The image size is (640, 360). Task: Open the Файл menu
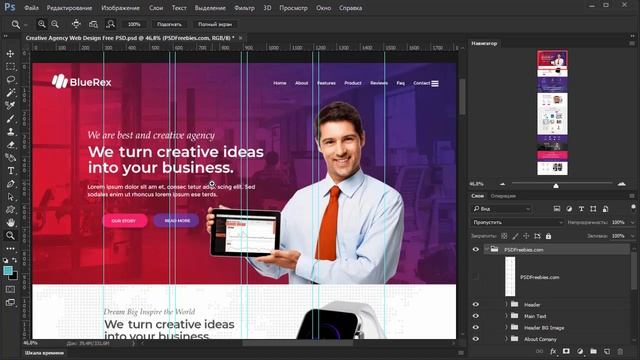pos(31,8)
